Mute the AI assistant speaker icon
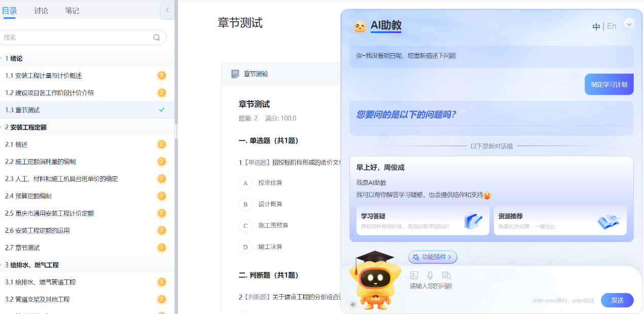644x314 pixels. (353, 304)
